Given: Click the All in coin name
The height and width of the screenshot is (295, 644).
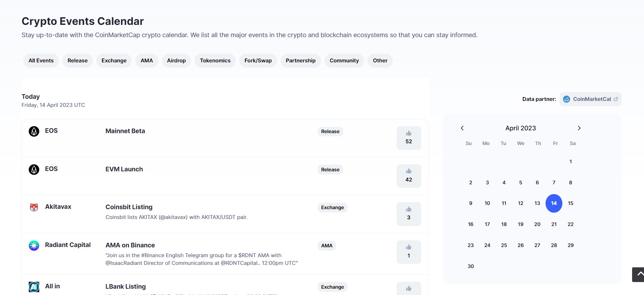Looking at the screenshot, I should click(53, 286).
